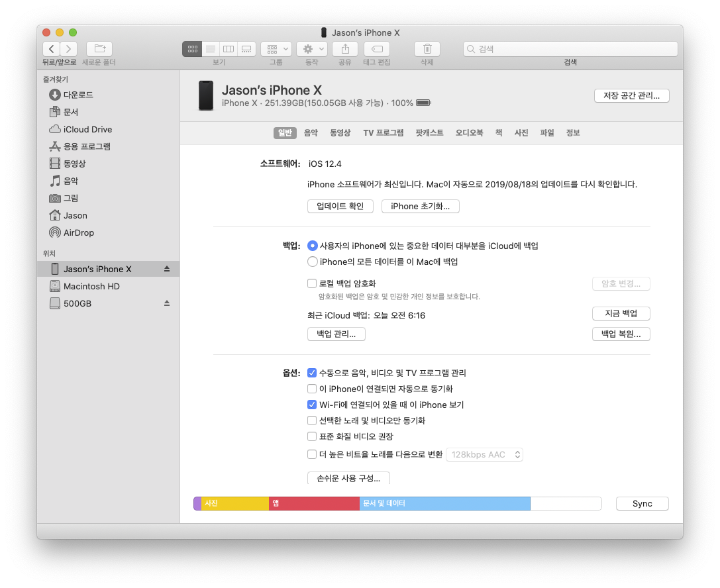Switch to the 음악 tab
Viewport: 720px width, 588px height.
(311, 132)
